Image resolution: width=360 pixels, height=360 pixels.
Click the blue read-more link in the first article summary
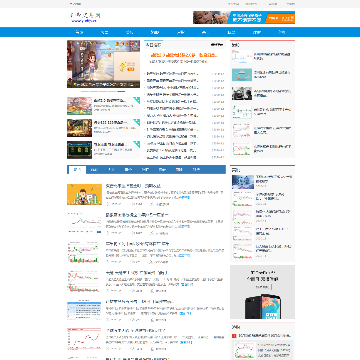coord(184,197)
